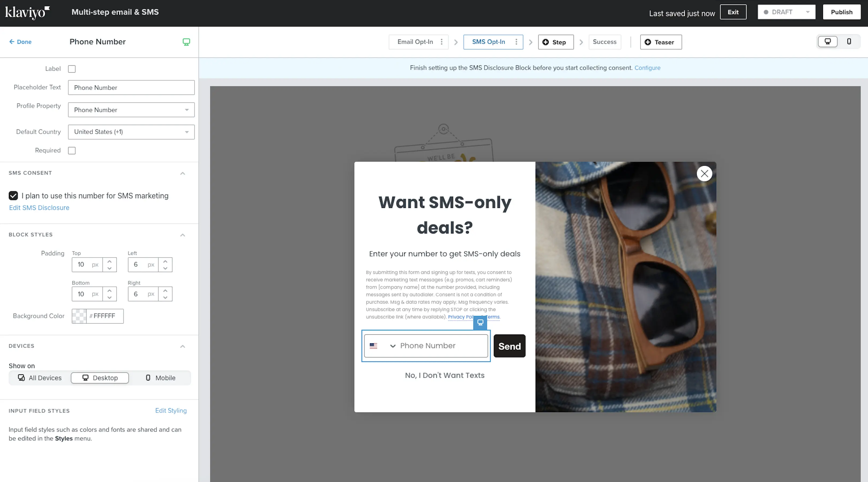
Task: Uncheck the SMS marketing consent checkbox
Action: tap(13, 196)
